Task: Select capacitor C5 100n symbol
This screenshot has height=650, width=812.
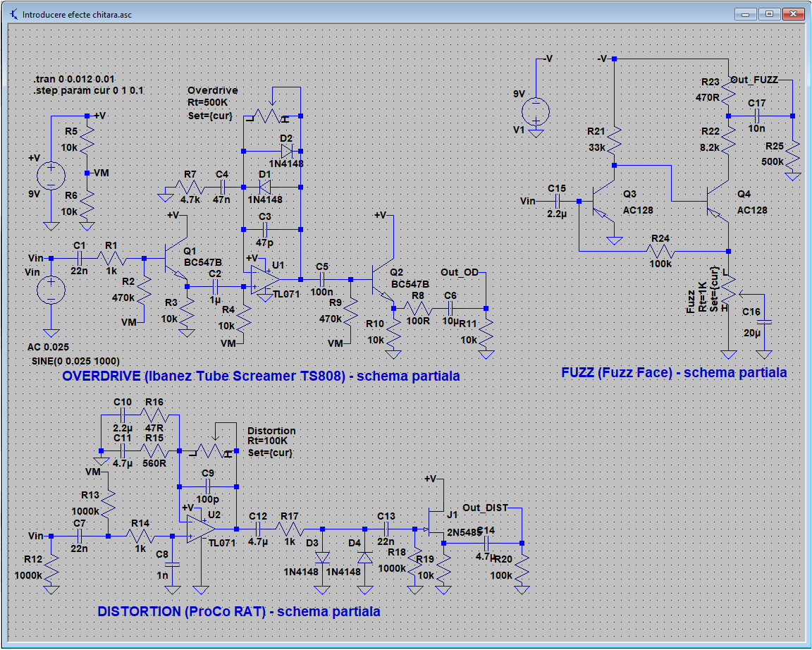Action: click(x=321, y=279)
